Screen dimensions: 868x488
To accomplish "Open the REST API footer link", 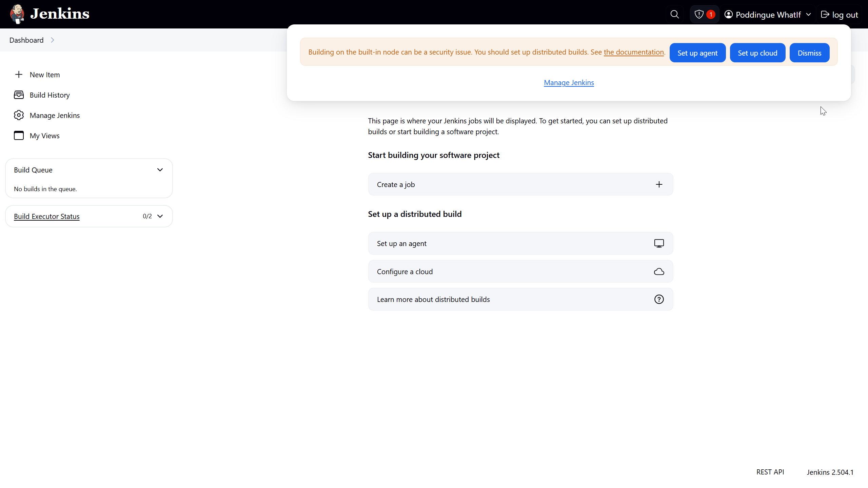I will [x=770, y=472].
